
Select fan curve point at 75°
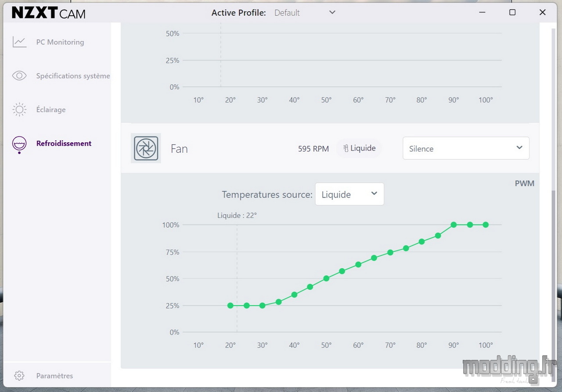406,248
